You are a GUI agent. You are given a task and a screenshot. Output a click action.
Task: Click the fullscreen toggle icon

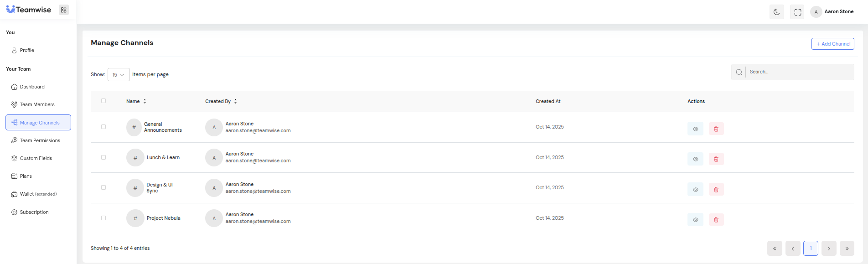797,12
